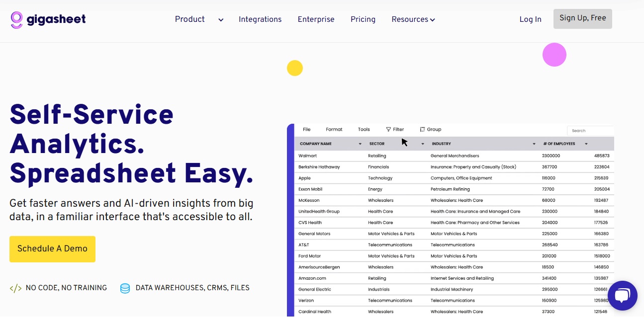Go to the Integrations page
Viewport: 644px width, 320px height.
260,19
